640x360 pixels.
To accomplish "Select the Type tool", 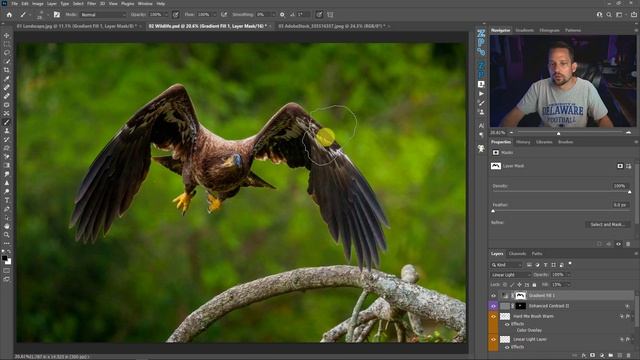I will 7,200.
